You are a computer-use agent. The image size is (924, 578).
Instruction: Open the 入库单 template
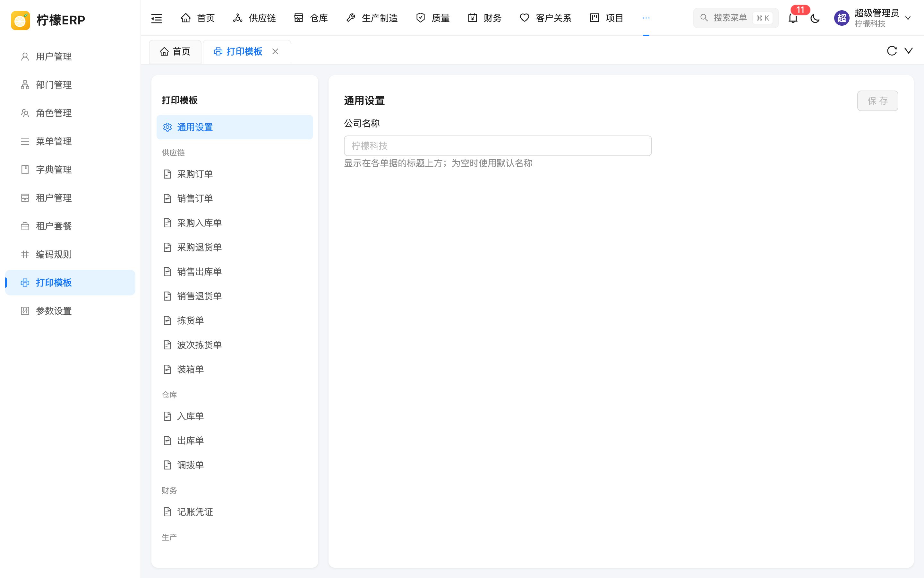[235, 416]
